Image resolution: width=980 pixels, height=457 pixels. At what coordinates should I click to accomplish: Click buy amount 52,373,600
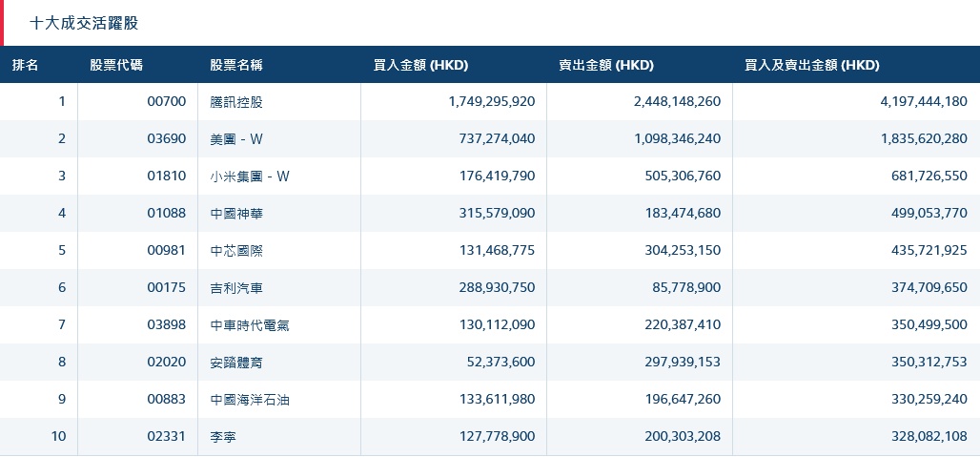(501, 363)
